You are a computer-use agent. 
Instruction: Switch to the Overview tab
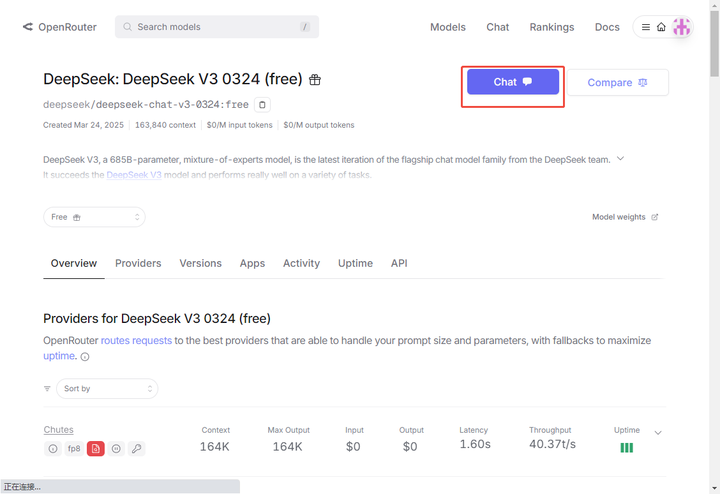click(x=74, y=264)
